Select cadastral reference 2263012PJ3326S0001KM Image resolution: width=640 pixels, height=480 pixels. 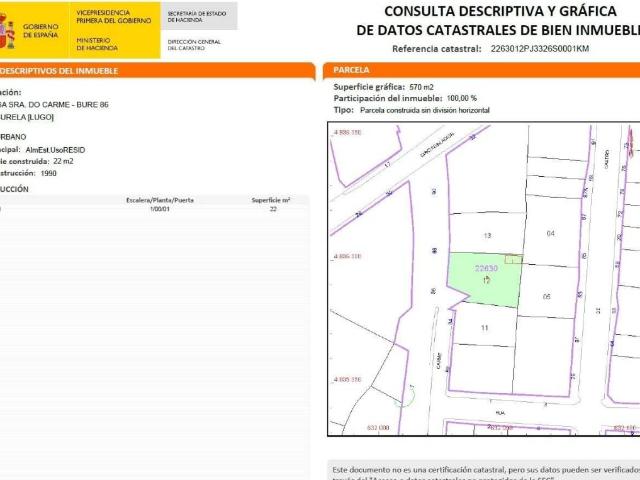pyautogui.click(x=540, y=49)
